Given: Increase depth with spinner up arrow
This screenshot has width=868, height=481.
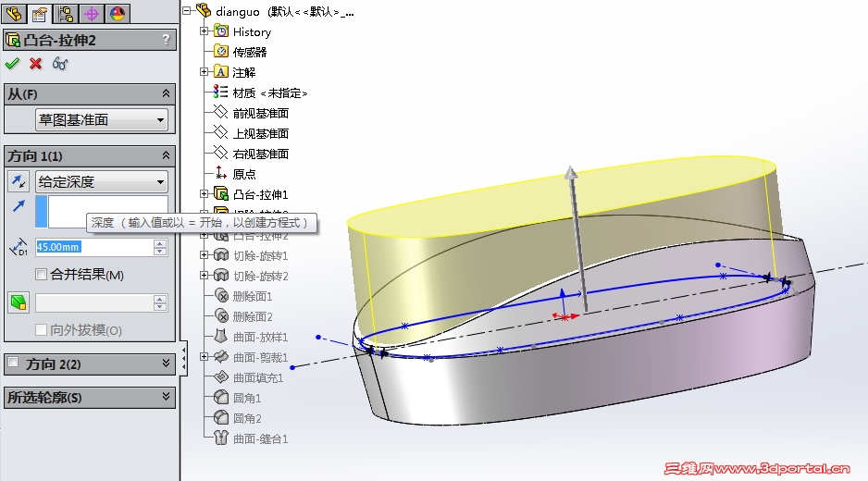Looking at the screenshot, I should click(x=160, y=243).
